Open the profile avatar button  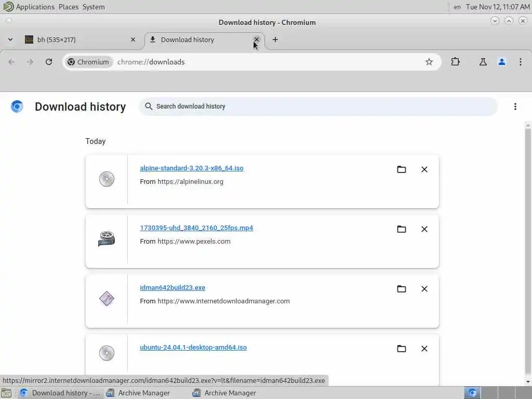pos(502,62)
